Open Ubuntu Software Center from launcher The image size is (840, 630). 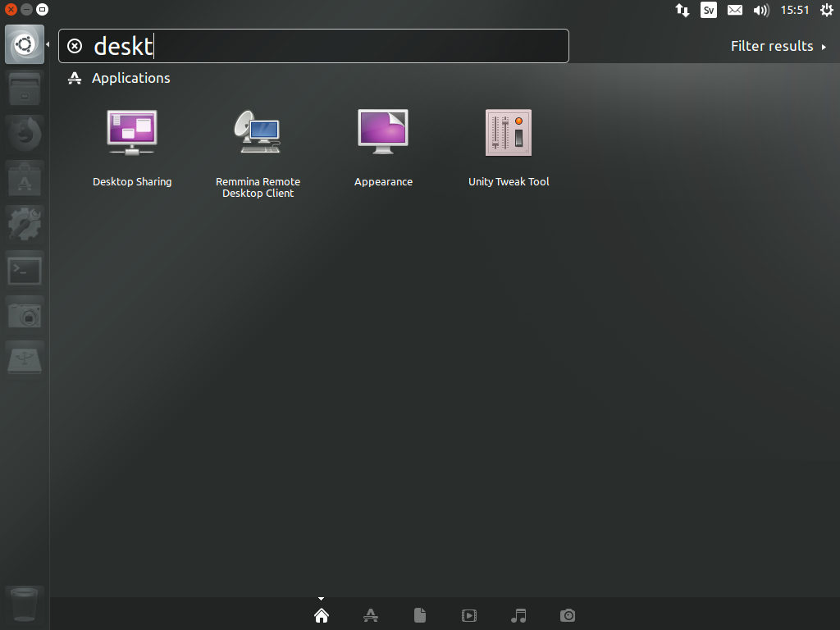[25, 179]
